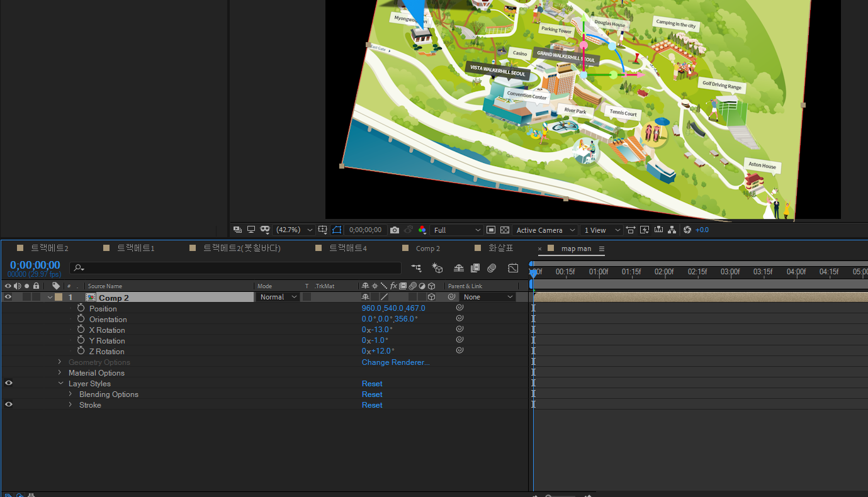Switch to 트랙매트4 timeline tab
Image resolution: width=868 pixels, height=497 pixels.
pos(347,248)
